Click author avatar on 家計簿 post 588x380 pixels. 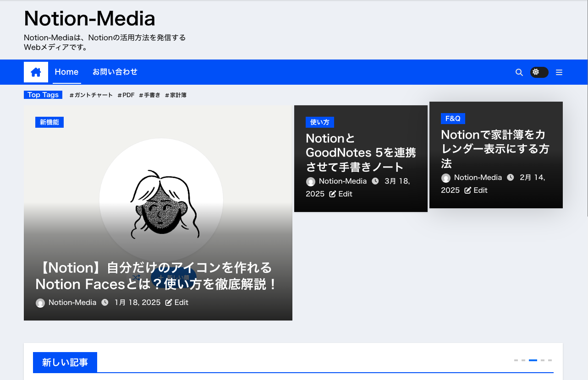(446, 178)
